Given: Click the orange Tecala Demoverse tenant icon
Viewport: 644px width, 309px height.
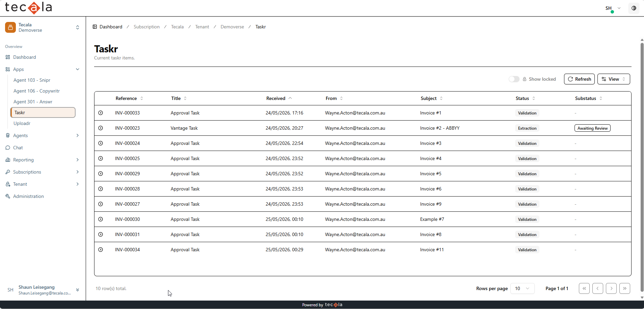Looking at the screenshot, I should tap(10, 27).
